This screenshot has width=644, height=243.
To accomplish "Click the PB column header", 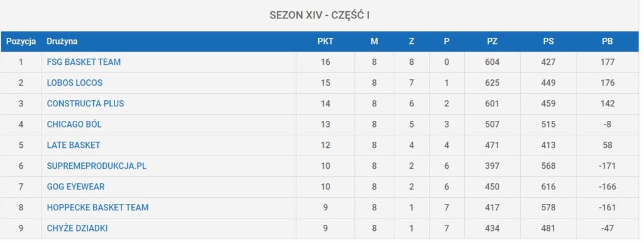I will [607, 42].
